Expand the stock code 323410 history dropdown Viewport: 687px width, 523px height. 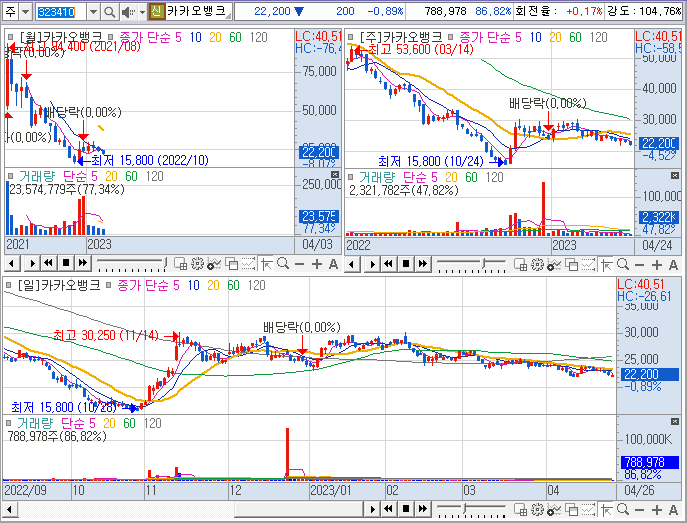(x=93, y=12)
